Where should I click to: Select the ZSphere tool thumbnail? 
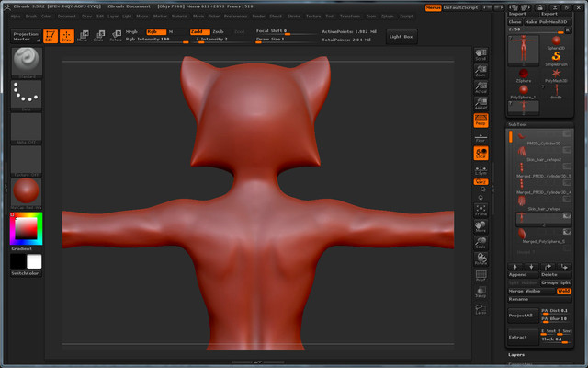(524, 75)
